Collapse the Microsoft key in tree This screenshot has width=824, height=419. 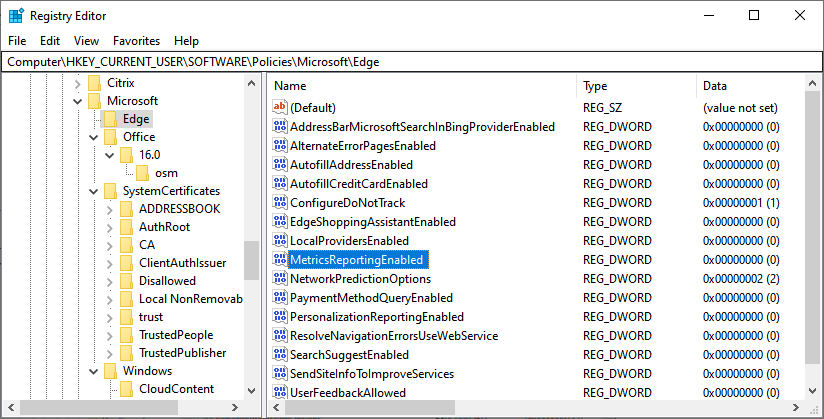[78, 101]
